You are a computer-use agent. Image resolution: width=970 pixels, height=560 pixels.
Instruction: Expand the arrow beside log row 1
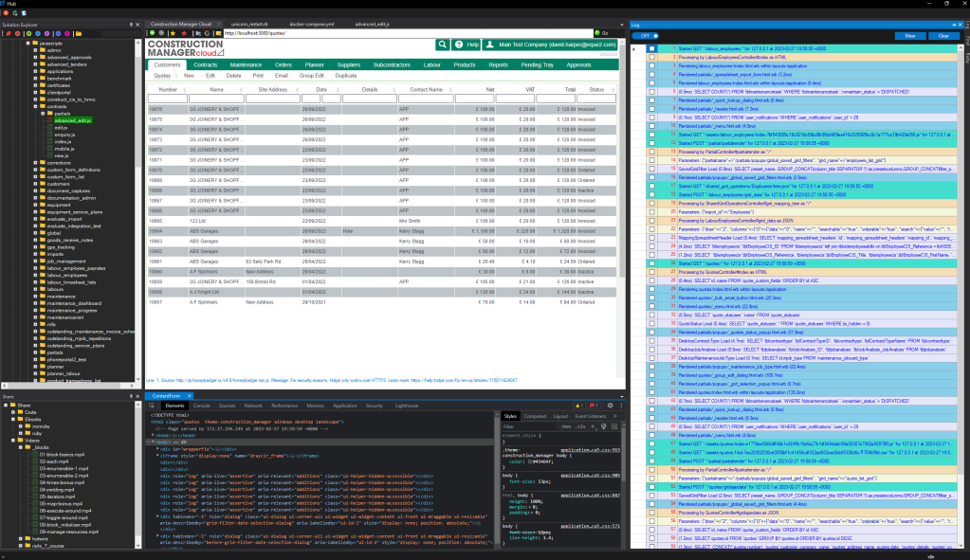click(633, 49)
